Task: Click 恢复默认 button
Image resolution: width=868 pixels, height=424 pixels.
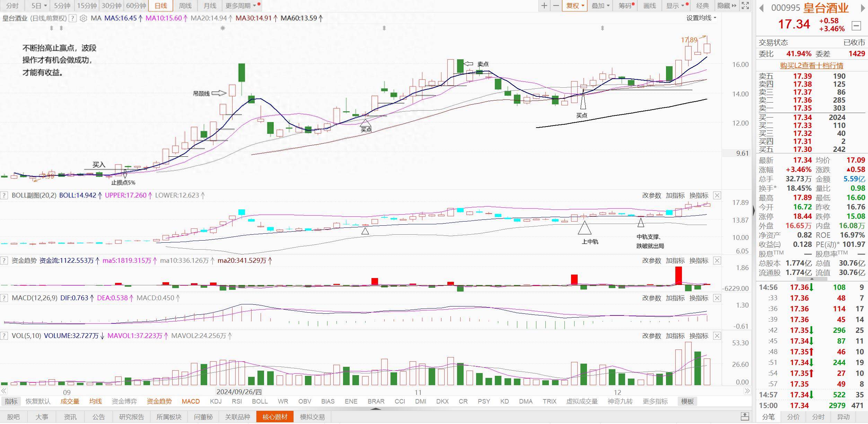Action: point(38,401)
